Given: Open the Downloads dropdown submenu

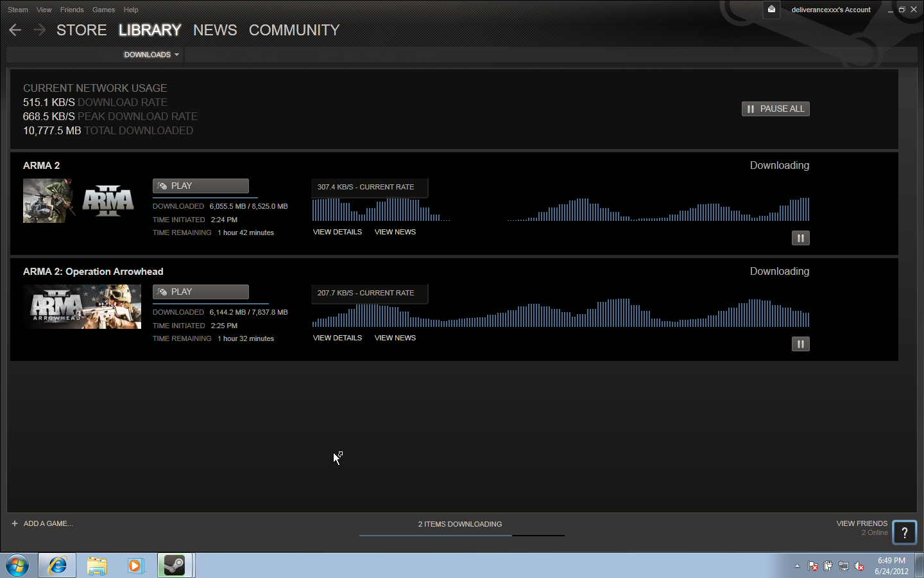Looking at the screenshot, I should pyautogui.click(x=151, y=55).
